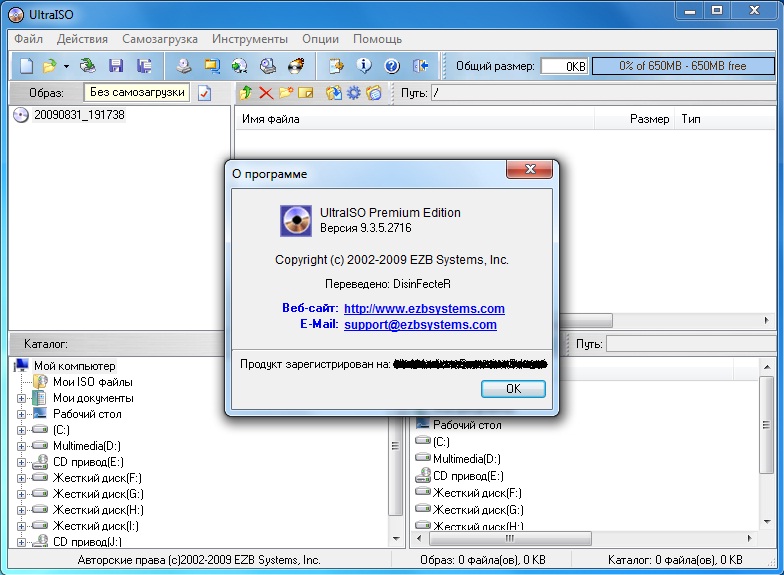Click the disc icon with green arrow
Image resolution: width=784 pixels, height=575 pixels.
coord(240,66)
